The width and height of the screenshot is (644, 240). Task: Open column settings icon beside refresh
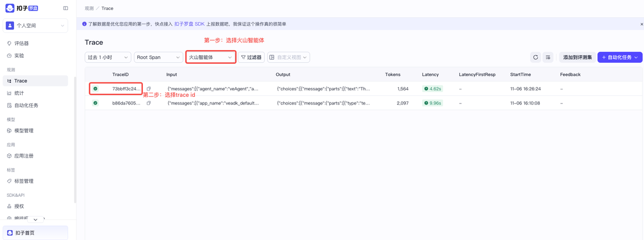(548, 57)
